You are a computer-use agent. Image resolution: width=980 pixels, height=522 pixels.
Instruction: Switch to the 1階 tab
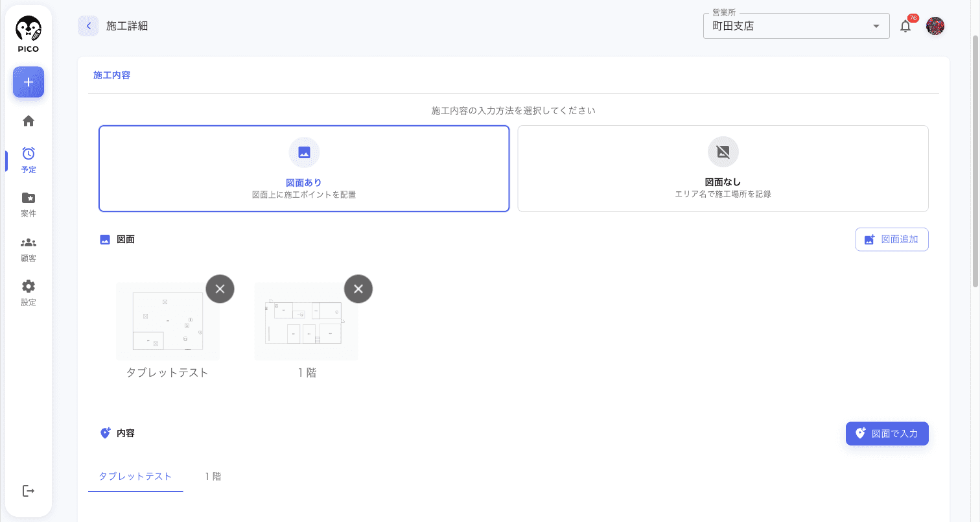click(x=213, y=477)
